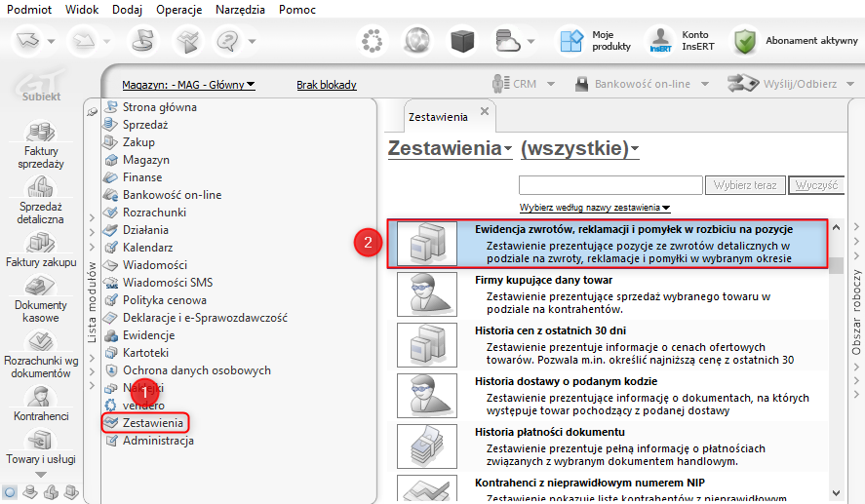Open the Towary i usługi shortcut icon
This screenshot has width=865, height=504.
(x=40, y=440)
